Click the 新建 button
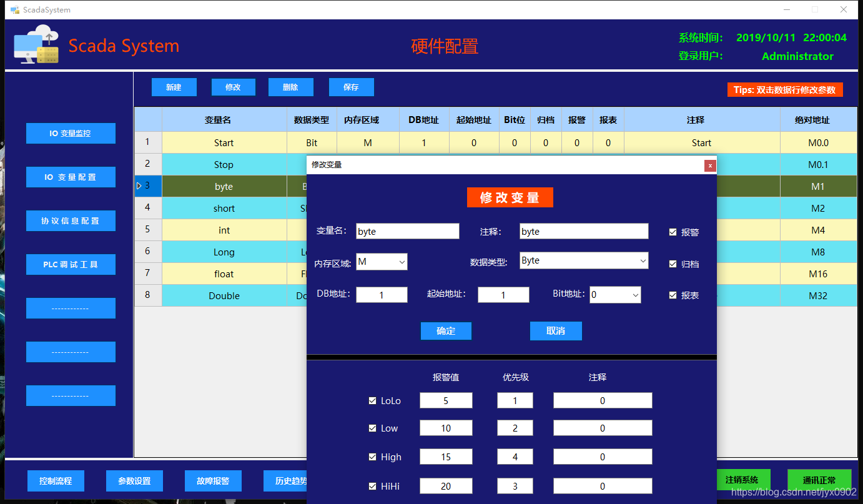This screenshot has width=863, height=504. pos(174,87)
